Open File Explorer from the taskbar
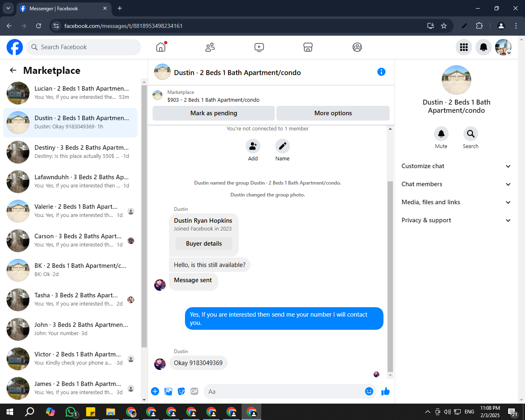Screen dimensions: 525x420 point(111,412)
